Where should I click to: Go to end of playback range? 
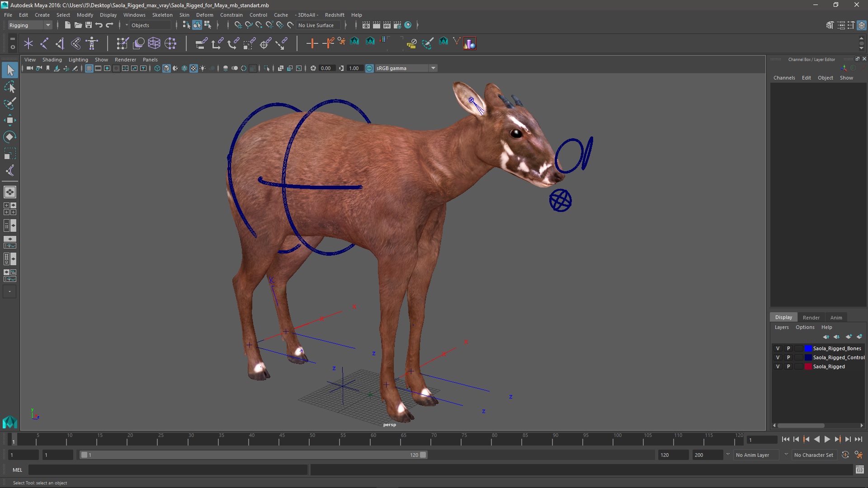(859, 439)
